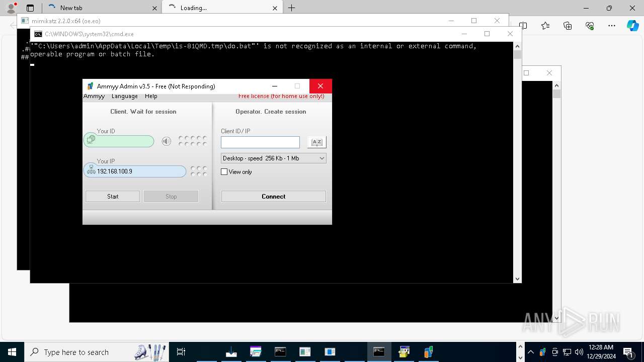
Task: Click the background console window scrollbar up arrow
Action: click(x=556, y=85)
